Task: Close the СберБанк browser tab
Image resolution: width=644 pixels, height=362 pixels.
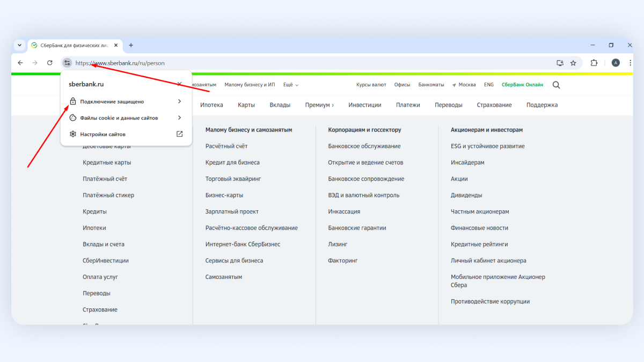Action: [x=116, y=46]
